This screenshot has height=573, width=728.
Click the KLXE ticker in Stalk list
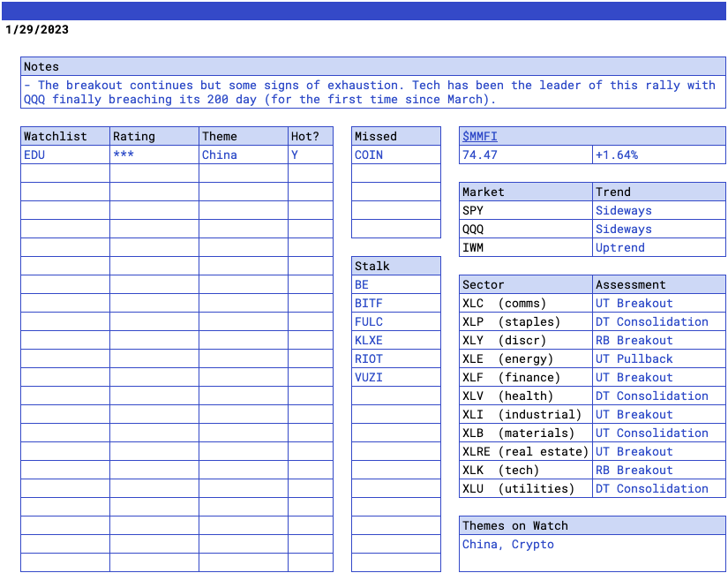(396, 340)
